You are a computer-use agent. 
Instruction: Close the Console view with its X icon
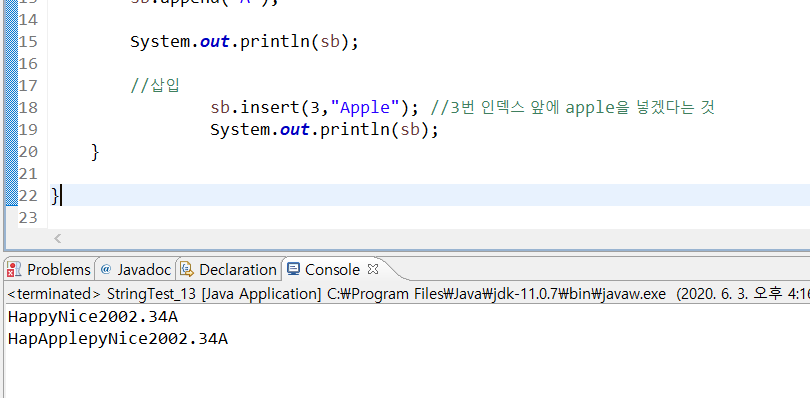click(x=372, y=269)
